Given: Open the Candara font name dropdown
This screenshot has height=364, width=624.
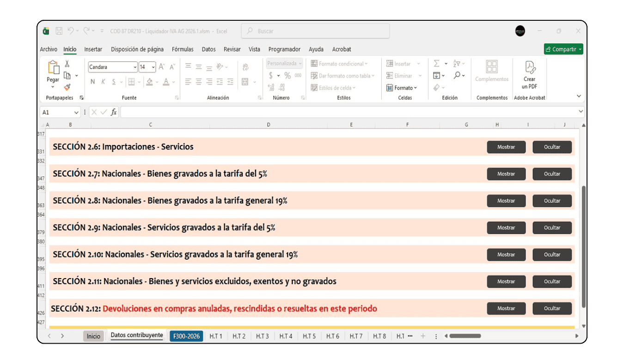Looking at the screenshot, I should (135, 67).
